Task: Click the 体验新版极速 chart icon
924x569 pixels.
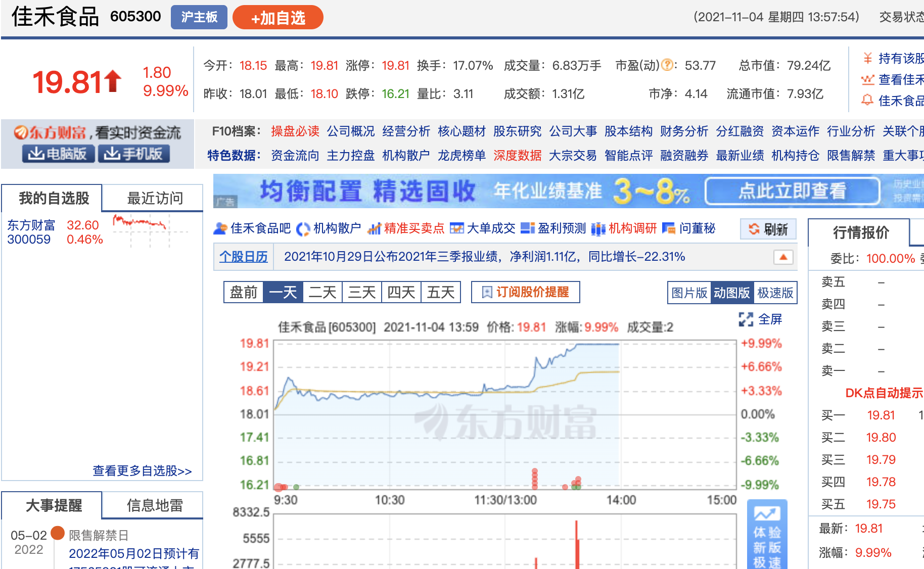Action: pos(767,514)
